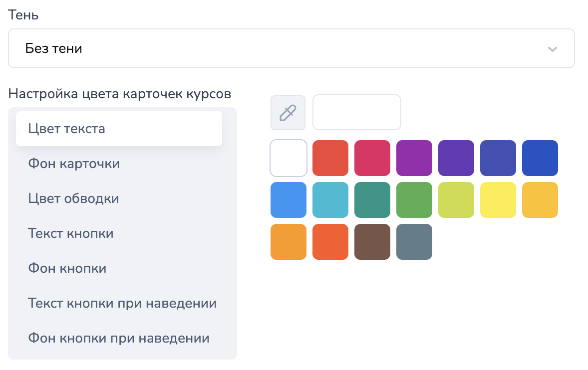Screen dimensions: 588x370
Task: Pick the light blue swatch
Action: [289, 200]
